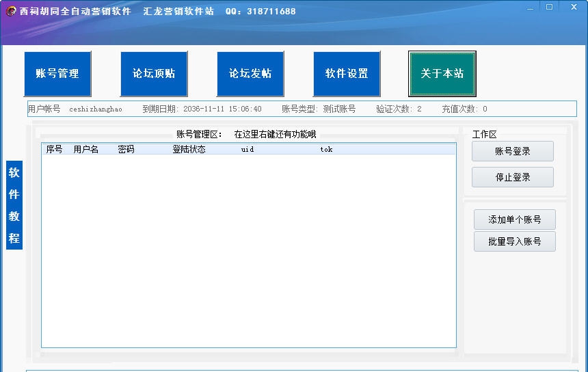588x372 pixels.
Task: Click the 停止登录 button
Action: point(513,177)
